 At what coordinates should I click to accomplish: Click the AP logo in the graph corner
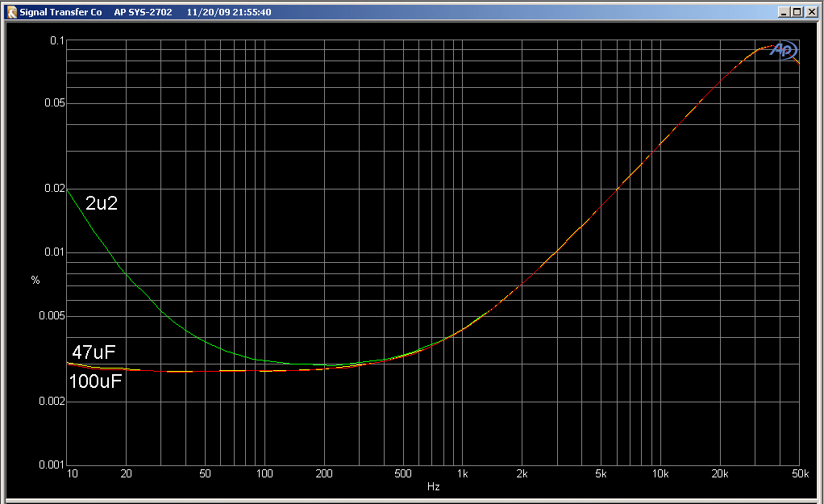[x=783, y=50]
